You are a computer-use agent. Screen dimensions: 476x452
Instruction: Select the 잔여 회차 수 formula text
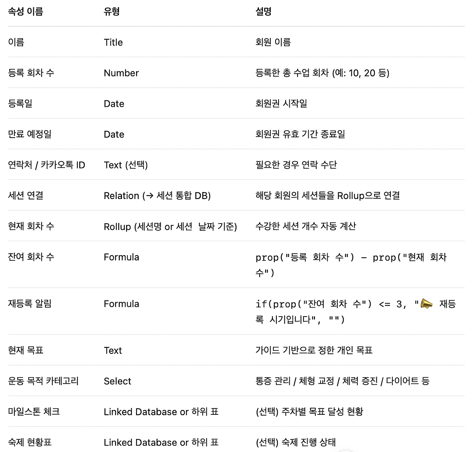click(351, 265)
